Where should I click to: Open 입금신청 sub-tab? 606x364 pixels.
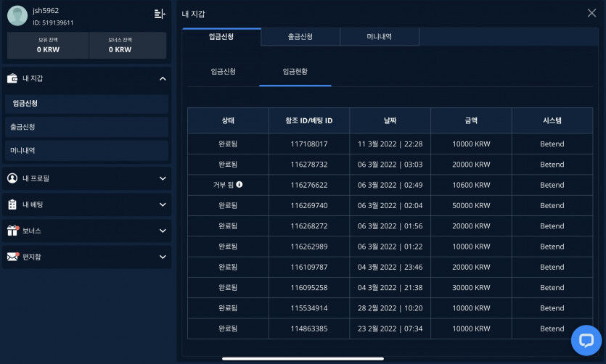[224, 72]
